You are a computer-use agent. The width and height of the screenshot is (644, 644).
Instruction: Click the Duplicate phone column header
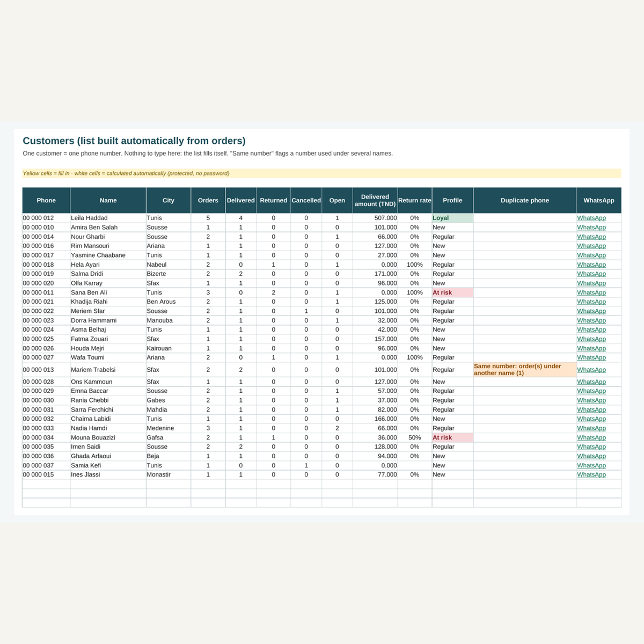point(525,200)
